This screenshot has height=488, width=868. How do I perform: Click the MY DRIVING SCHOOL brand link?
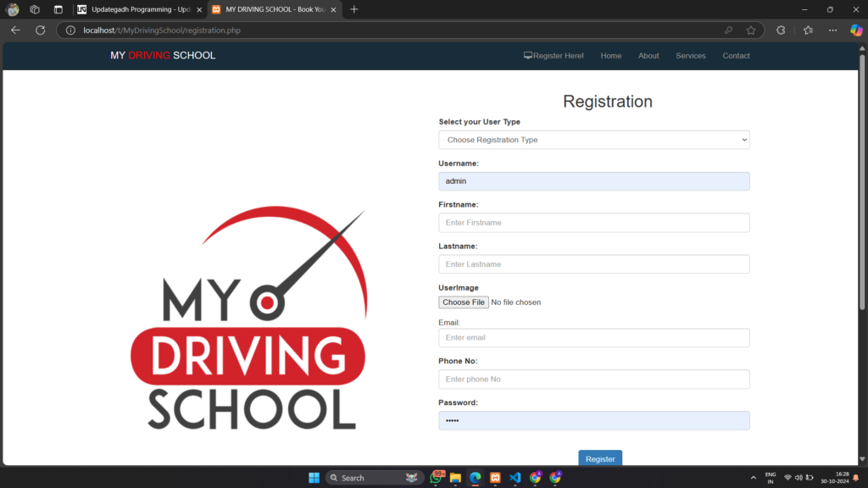pos(163,55)
